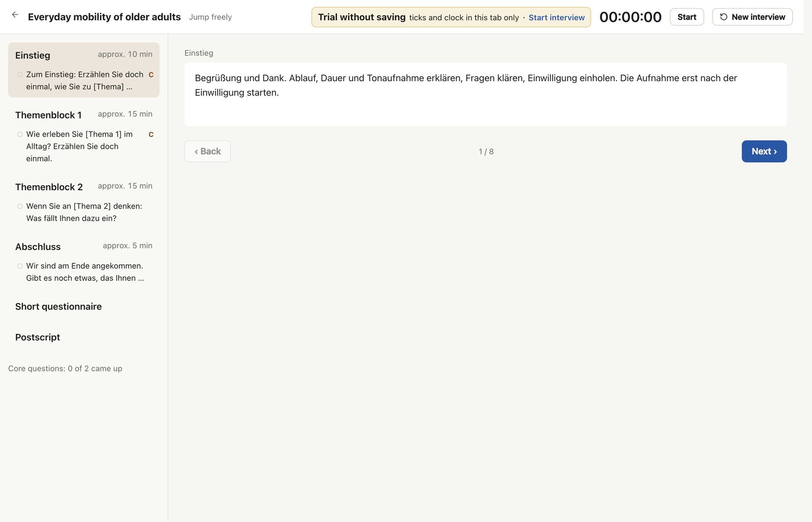Viewport: 812px width, 522px height.
Task: Tick the circle for Wie erleben Sie question
Action: 20,134
